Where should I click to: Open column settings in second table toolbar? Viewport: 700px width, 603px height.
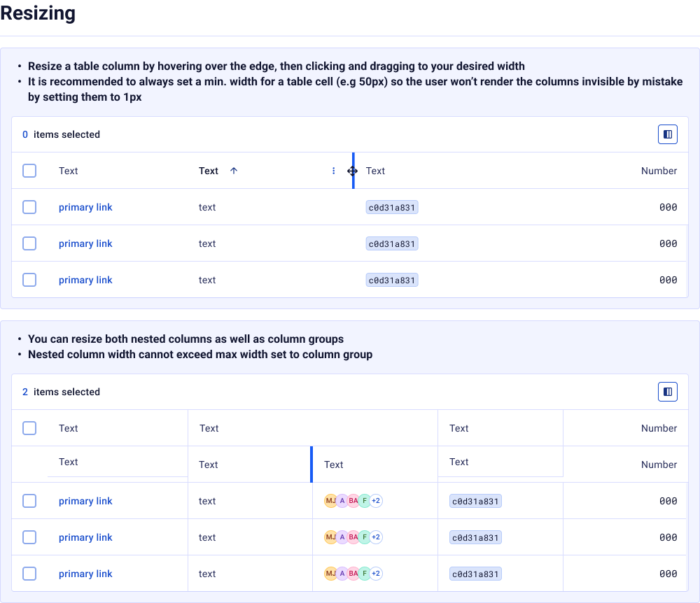667,392
